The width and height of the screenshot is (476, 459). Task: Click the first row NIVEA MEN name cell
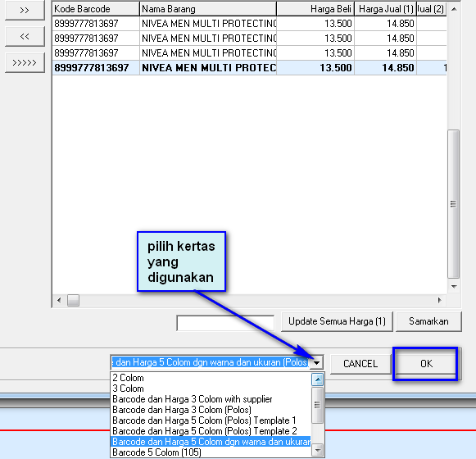click(x=208, y=24)
